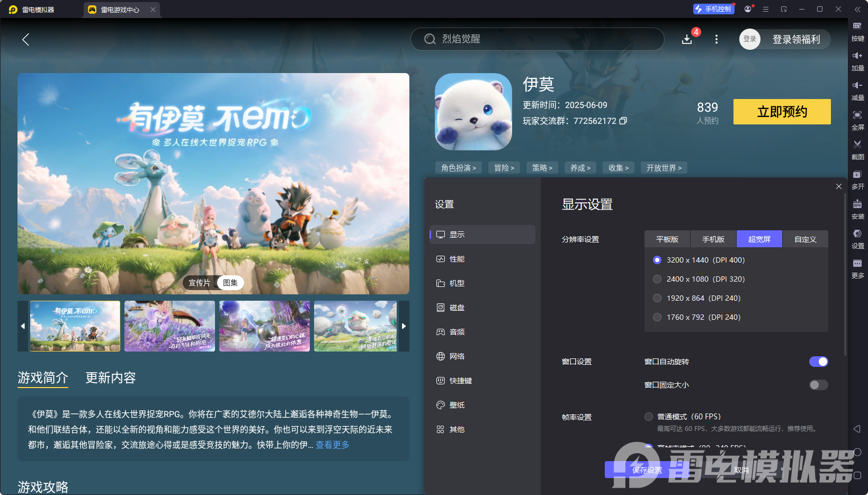Click 保存设置 button
Screen dimensions: 868x495
coord(647,470)
